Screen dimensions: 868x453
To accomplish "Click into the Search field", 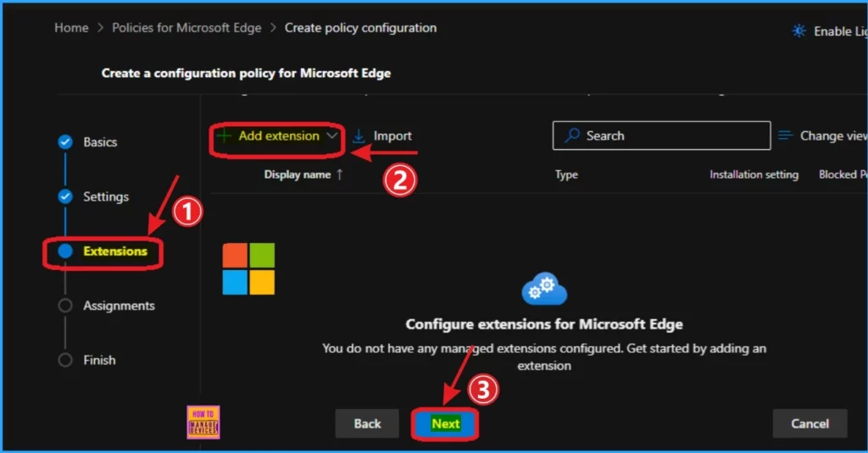I will 661,135.
